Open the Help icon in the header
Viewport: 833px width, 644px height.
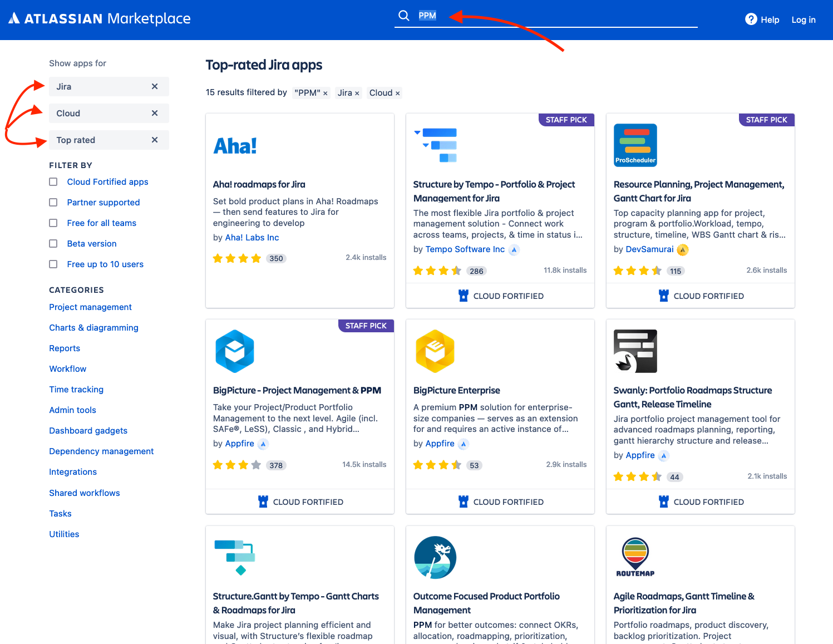click(750, 19)
